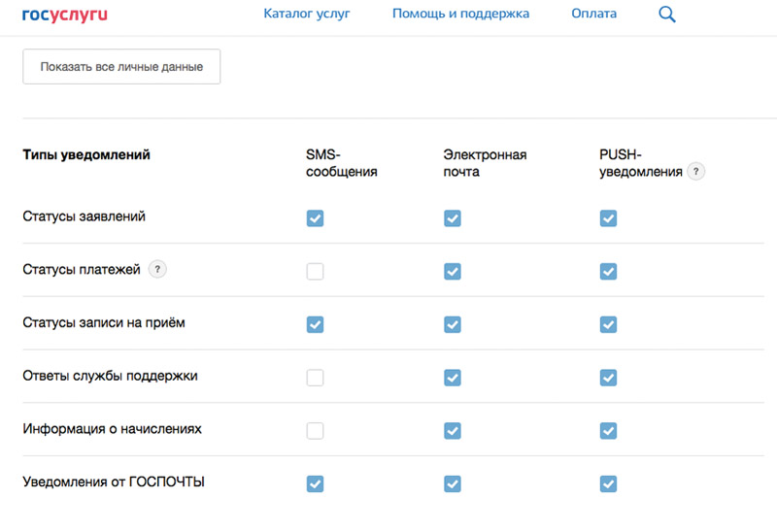
Task: Enable SMS for Статусы платежей
Action: (315, 272)
